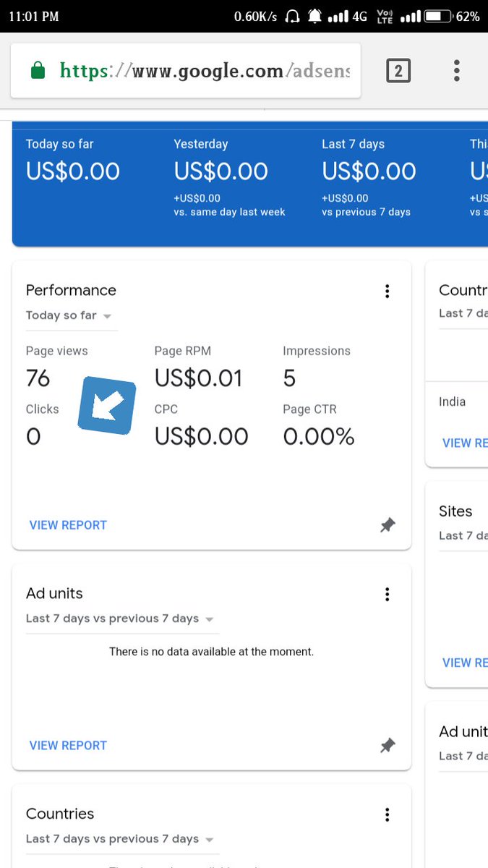Tap the address bar URL field

tap(186, 70)
